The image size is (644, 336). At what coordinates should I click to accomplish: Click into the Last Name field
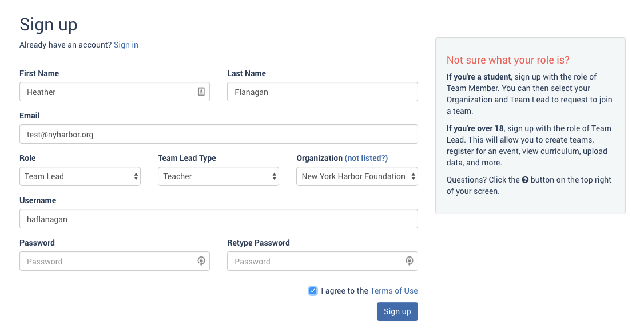click(322, 92)
